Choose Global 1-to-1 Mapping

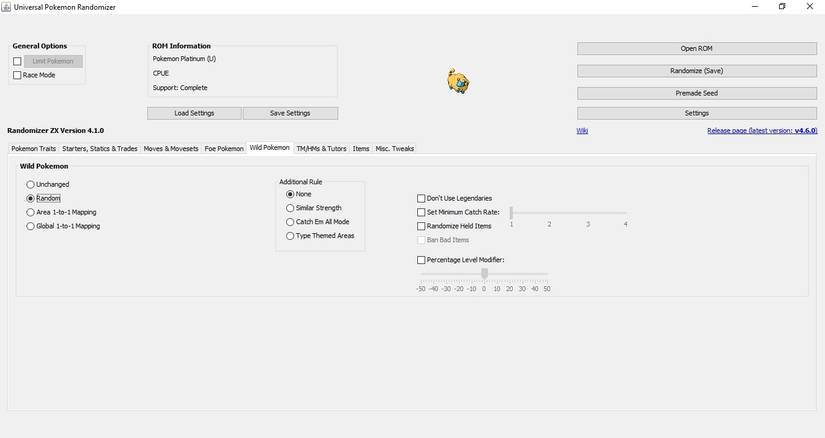(31, 226)
